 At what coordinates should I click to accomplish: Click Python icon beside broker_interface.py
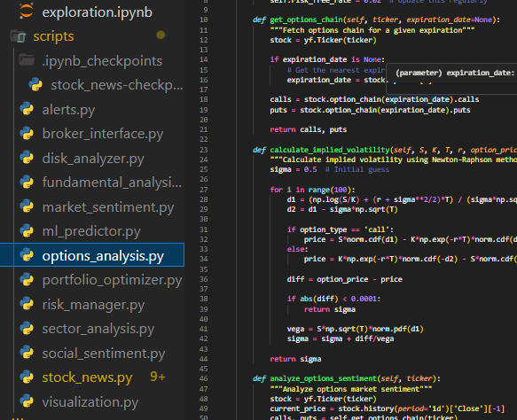click(x=27, y=133)
